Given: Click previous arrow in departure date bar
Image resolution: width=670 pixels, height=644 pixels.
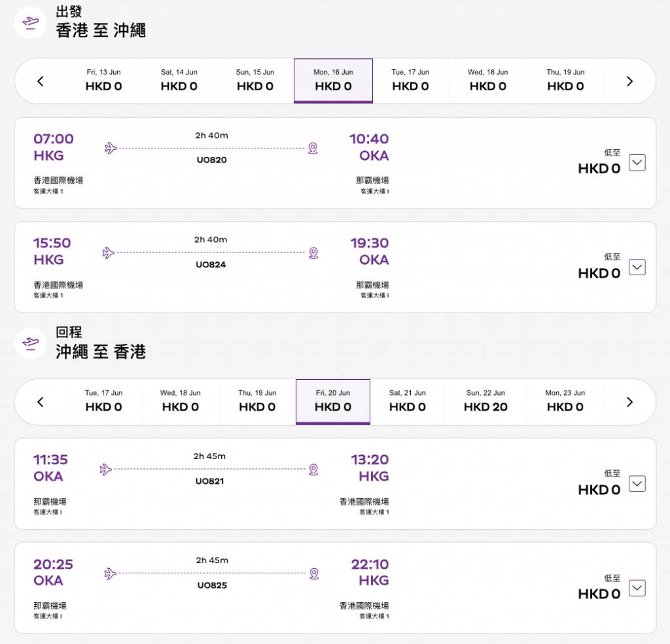Looking at the screenshot, I should point(41,81).
